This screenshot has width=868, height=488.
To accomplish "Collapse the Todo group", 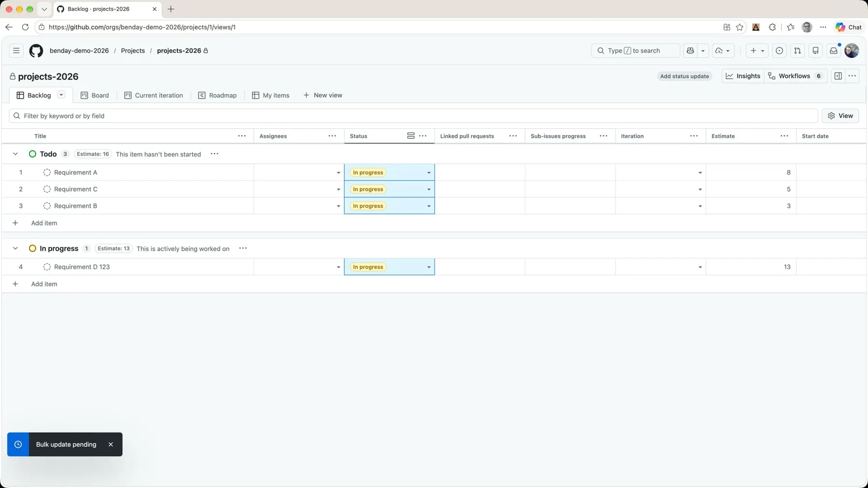I will point(15,154).
